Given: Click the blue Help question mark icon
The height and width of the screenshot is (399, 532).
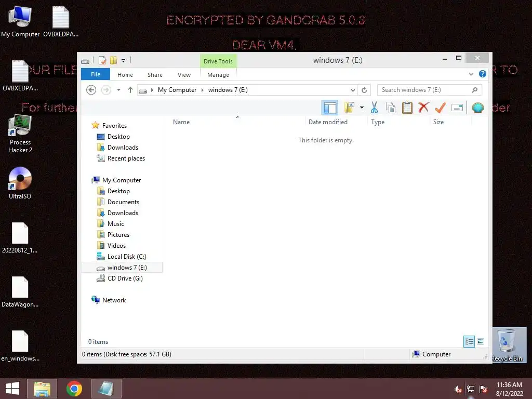Looking at the screenshot, I should pos(483,74).
